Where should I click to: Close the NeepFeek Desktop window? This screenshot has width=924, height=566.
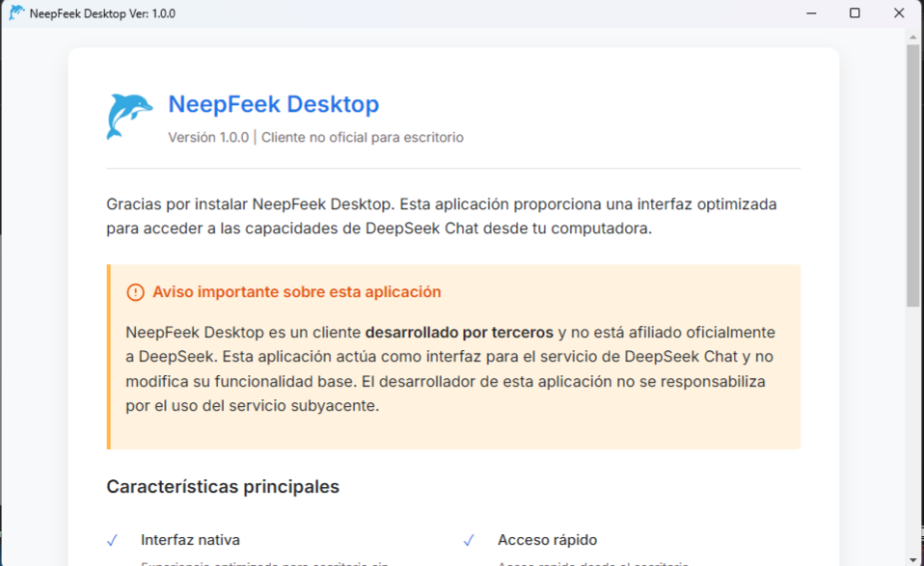click(899, 13)
